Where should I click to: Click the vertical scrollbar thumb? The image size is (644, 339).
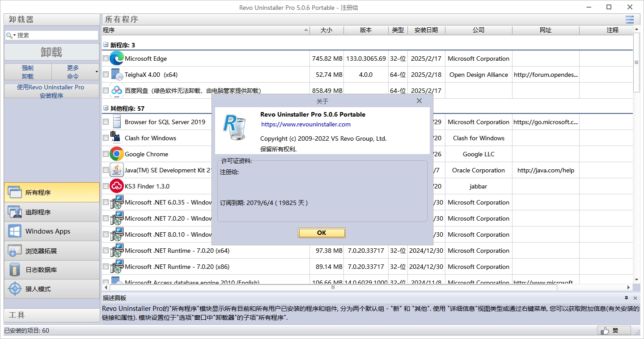[637, 63]
